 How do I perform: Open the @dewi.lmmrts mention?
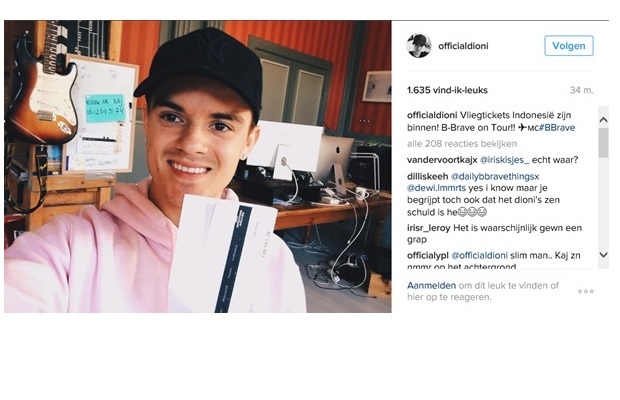tap(437, 188)
